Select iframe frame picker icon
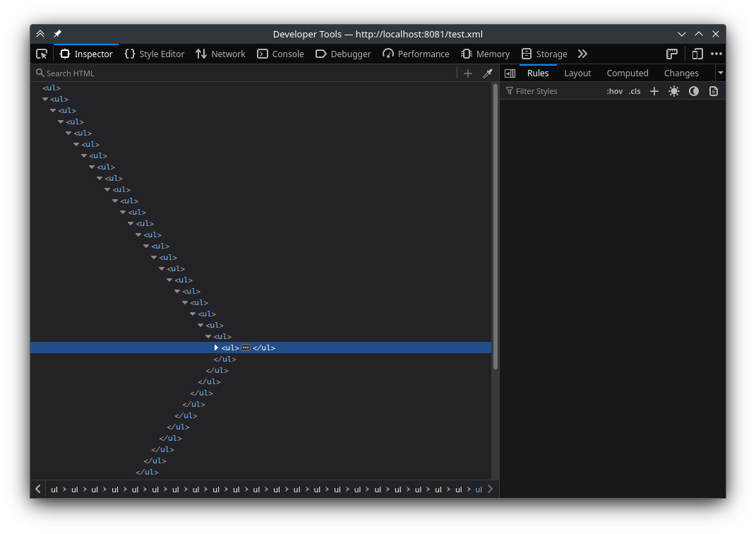 point(672,54)
